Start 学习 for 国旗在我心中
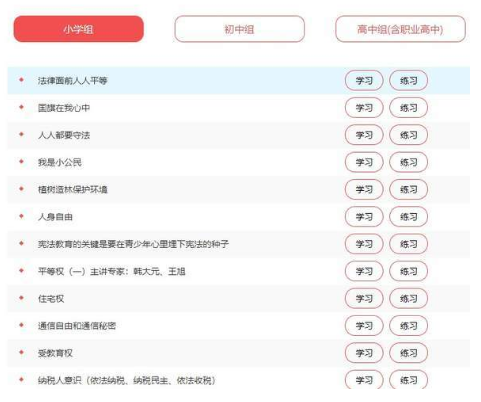 [364, 108]
